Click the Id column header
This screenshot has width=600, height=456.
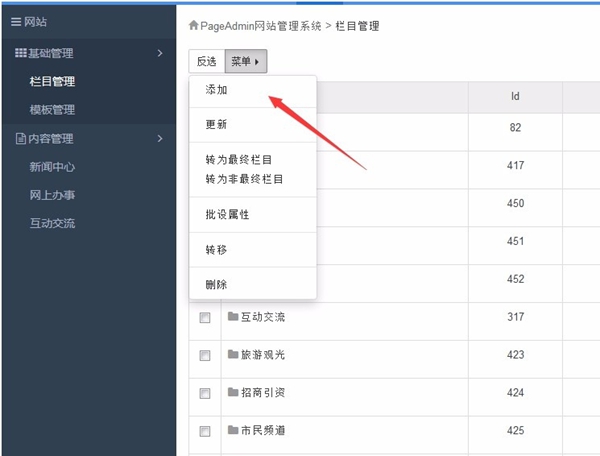[515, 96]
